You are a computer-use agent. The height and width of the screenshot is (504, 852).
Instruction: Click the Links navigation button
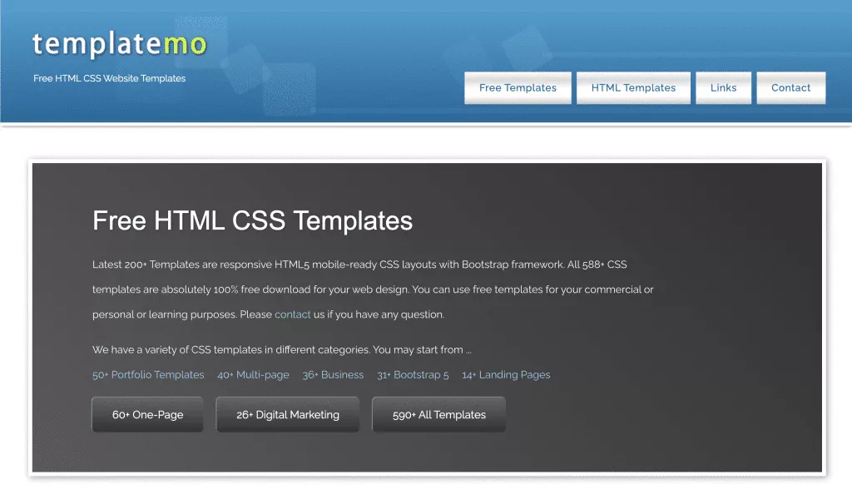point(723,87)
